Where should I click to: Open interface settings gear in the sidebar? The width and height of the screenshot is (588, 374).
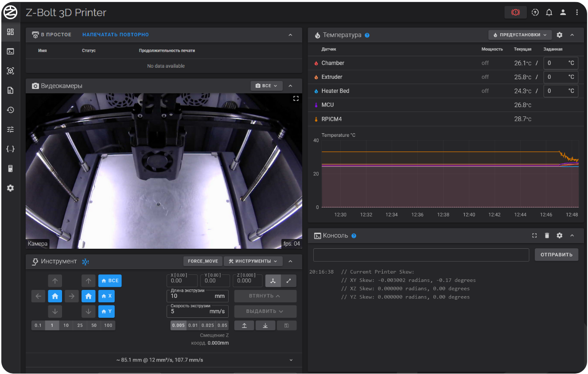11,188
